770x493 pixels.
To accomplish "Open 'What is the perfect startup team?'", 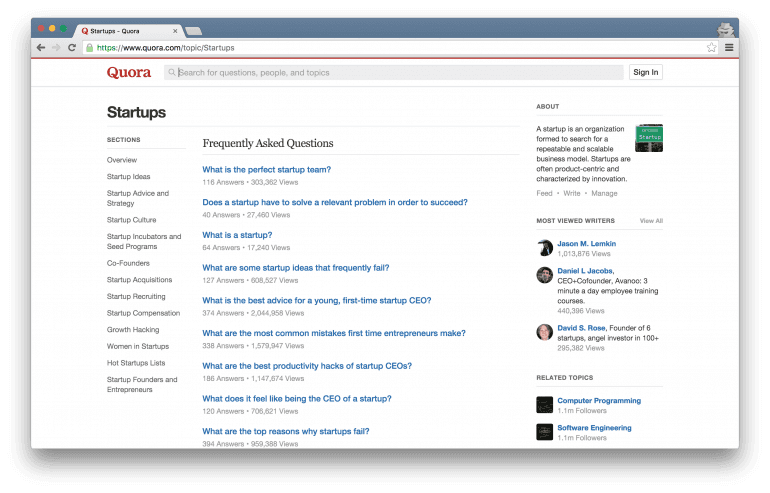I will point(267,169).
